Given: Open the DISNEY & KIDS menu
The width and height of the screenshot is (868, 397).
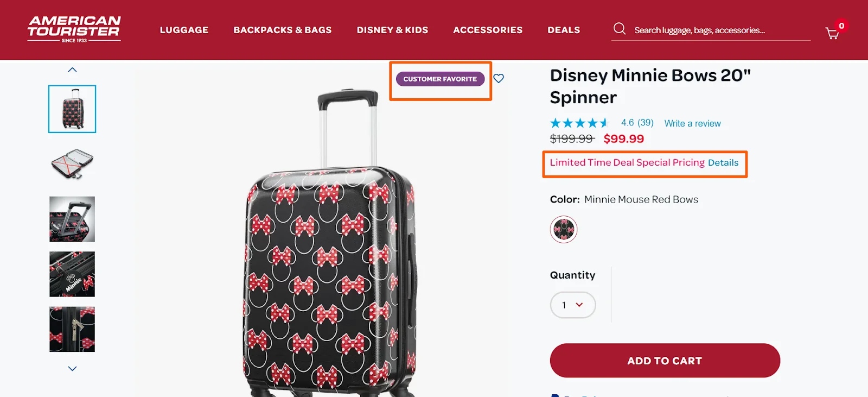Looking at the screenshot, I should 392,30.
